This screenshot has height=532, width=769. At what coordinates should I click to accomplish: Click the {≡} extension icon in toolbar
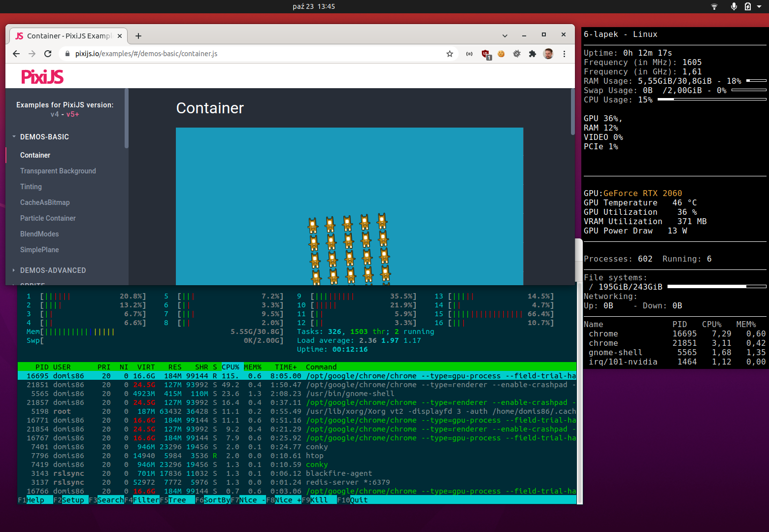[x=469, y=54]
